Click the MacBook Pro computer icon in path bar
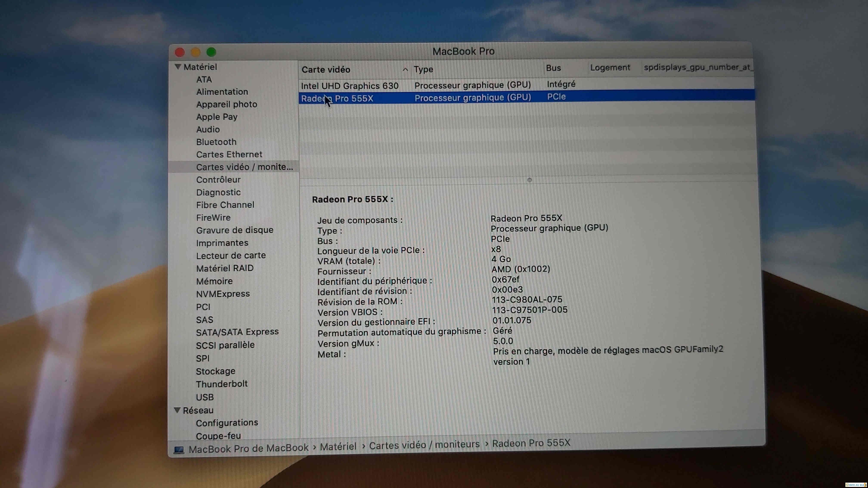868x488 pixels. [x=179, y=450]
